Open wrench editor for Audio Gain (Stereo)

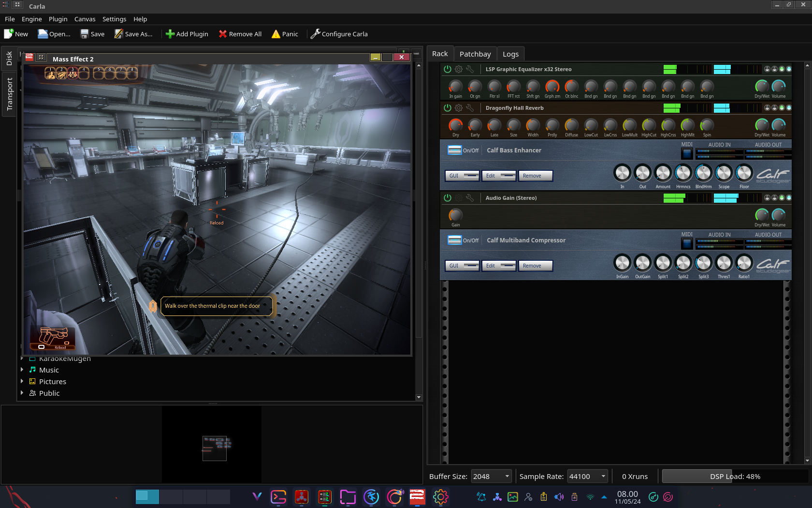pos(470,198)
